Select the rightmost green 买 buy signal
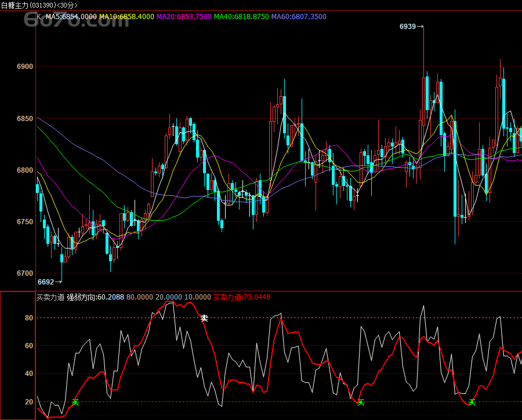The image size is (522, 420). tap(472, 402)
